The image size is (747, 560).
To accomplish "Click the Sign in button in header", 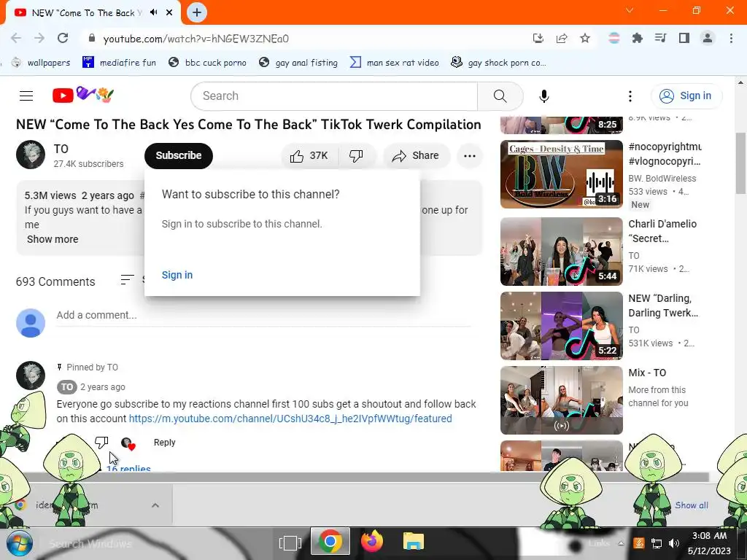I will pyautogui.click(x=686, y=96).
